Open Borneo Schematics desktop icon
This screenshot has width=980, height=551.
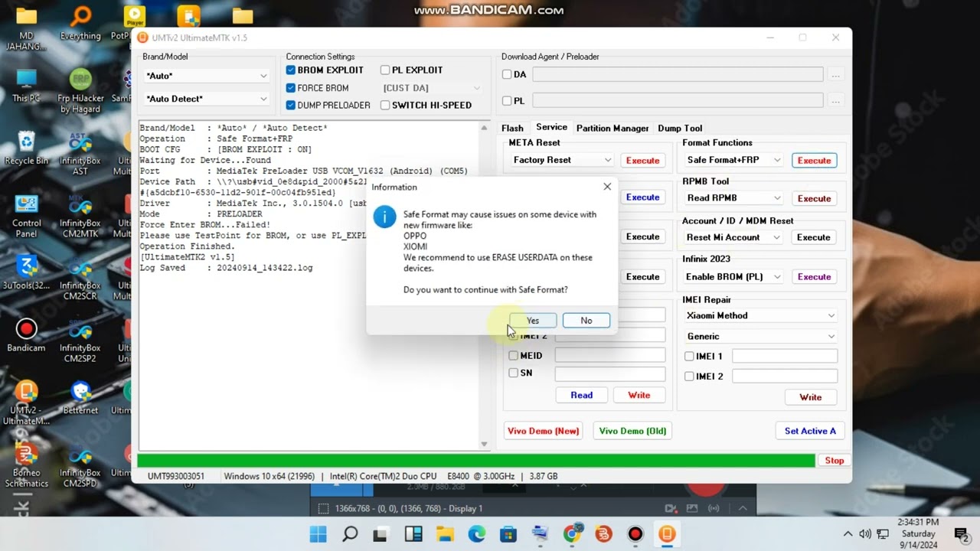[26, 465]
